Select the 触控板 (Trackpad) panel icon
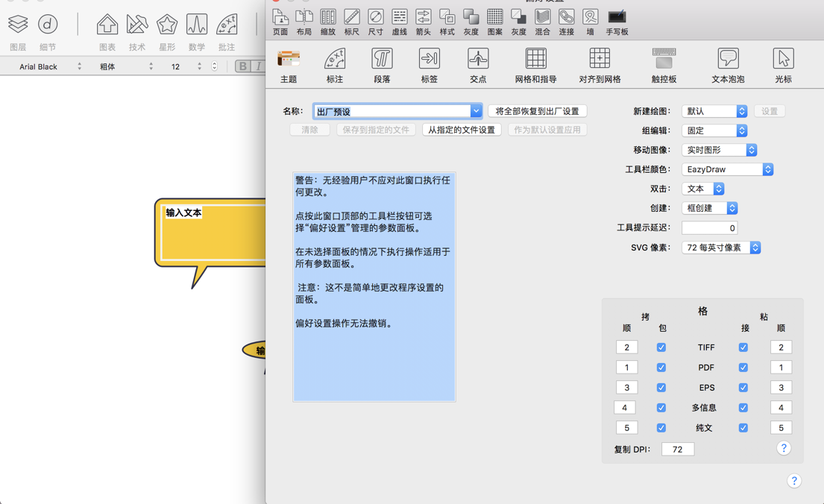 coord(664,65)
